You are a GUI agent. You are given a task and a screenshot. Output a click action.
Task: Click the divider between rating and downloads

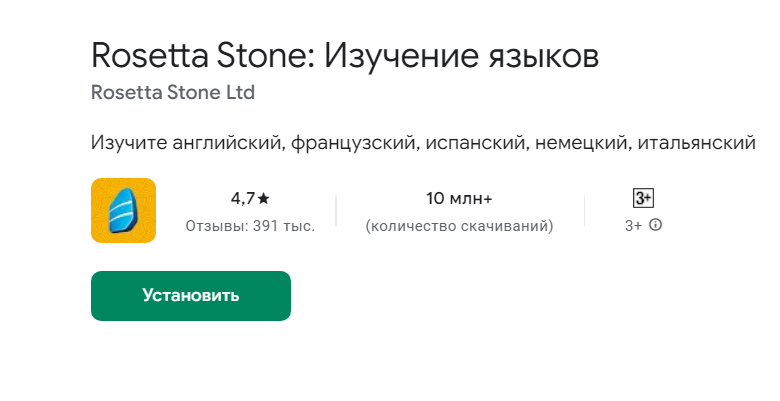[x=336, y=211]
